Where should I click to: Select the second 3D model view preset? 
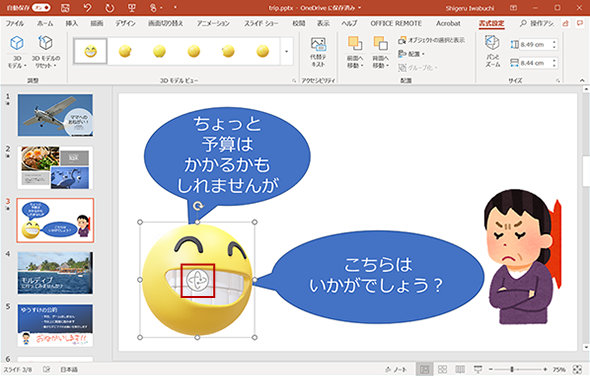pos(125,51)
